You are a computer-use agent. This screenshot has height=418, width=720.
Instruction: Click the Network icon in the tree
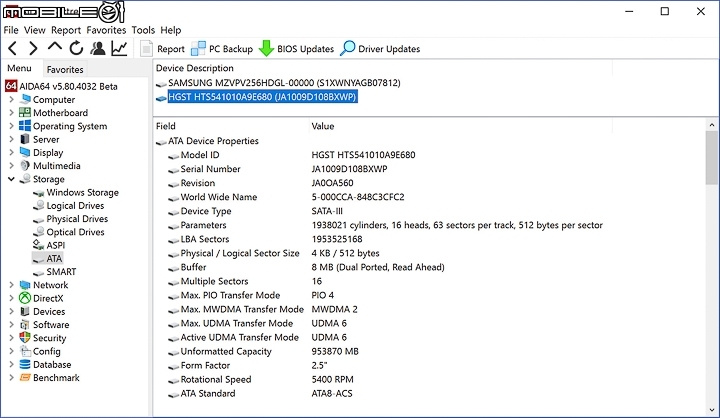click(x=25, y=285)
